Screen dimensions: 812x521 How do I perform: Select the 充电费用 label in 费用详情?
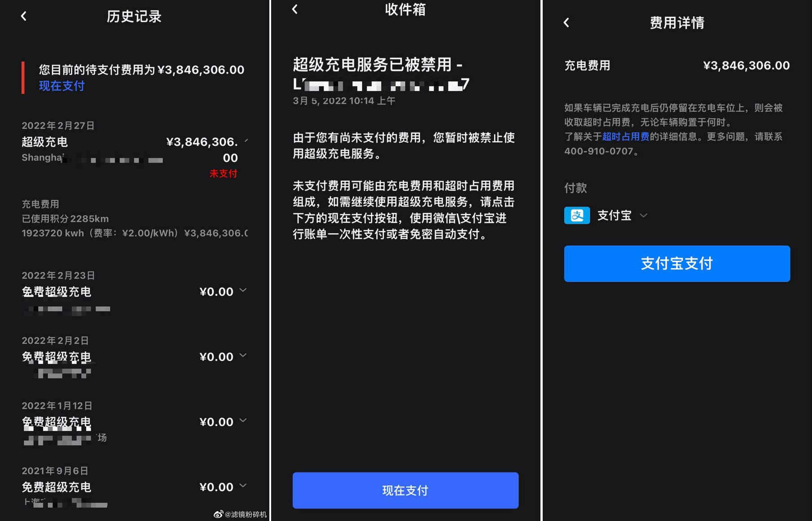587,66
